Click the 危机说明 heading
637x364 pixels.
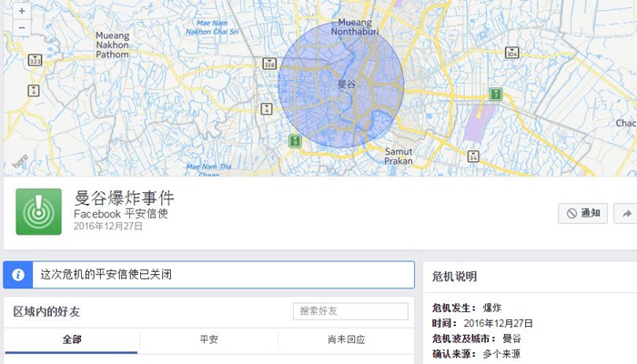[454, 277]
